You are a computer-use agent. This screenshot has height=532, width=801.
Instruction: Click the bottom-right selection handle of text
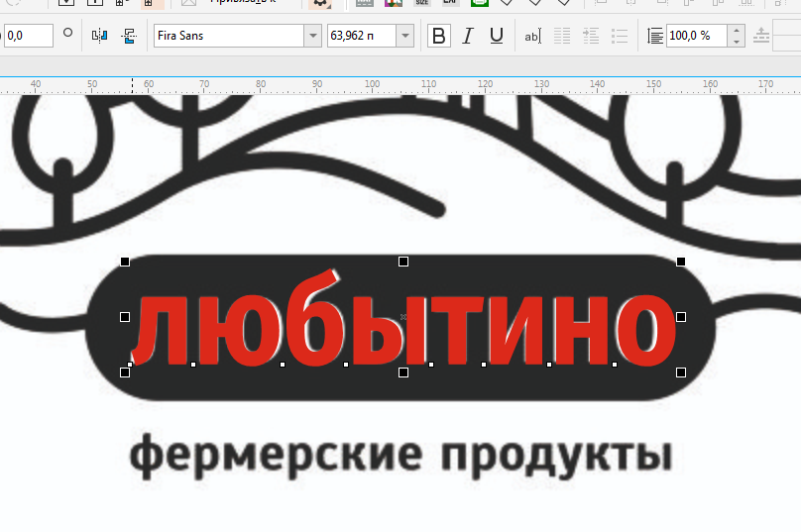[x=680, y=372]
